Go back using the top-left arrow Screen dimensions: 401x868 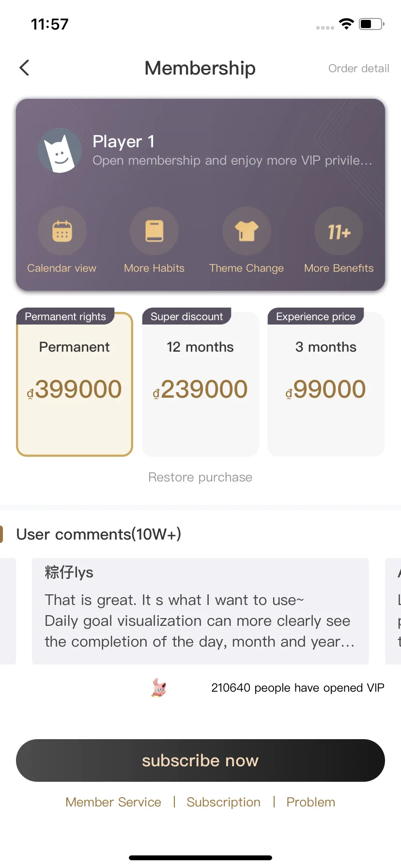pyautogui.click(x=24, y=68)
